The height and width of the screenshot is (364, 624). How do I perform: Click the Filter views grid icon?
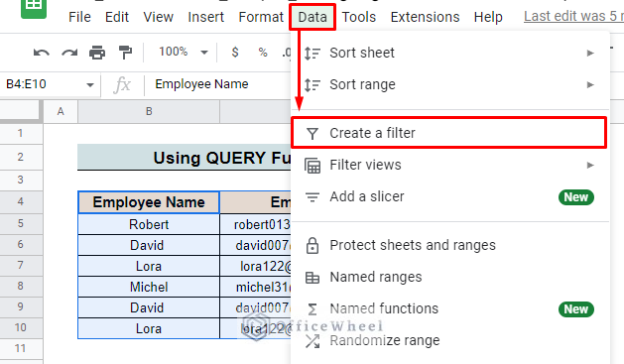tap(312, 166)
